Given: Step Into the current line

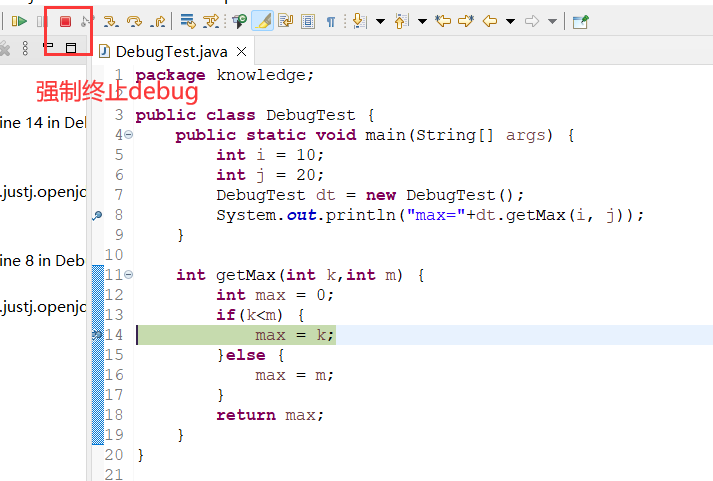Looking at the screenshot, I should click(111, 21).
